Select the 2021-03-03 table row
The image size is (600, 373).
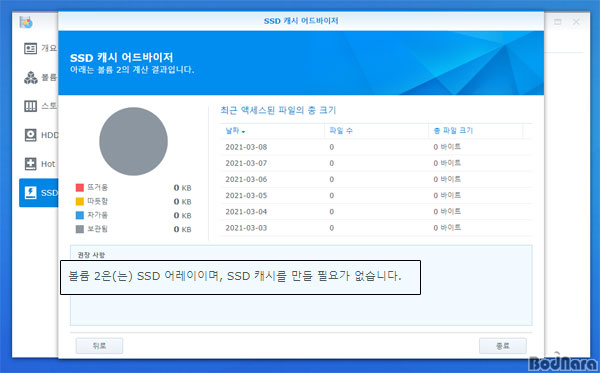(x=376, y=228)
